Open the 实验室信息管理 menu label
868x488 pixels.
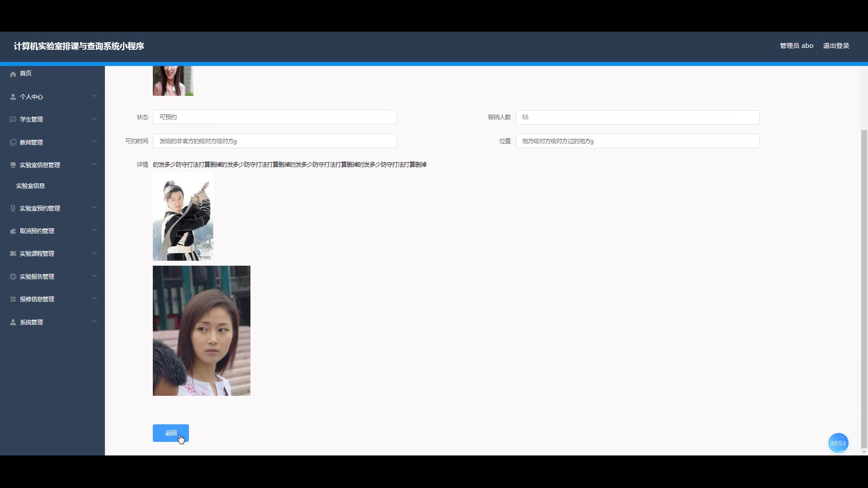[x=40, y=165]
